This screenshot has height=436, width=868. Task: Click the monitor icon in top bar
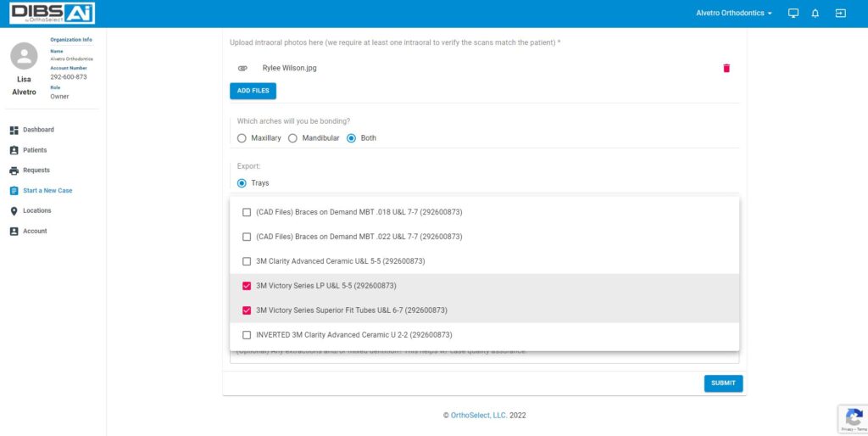793,14
